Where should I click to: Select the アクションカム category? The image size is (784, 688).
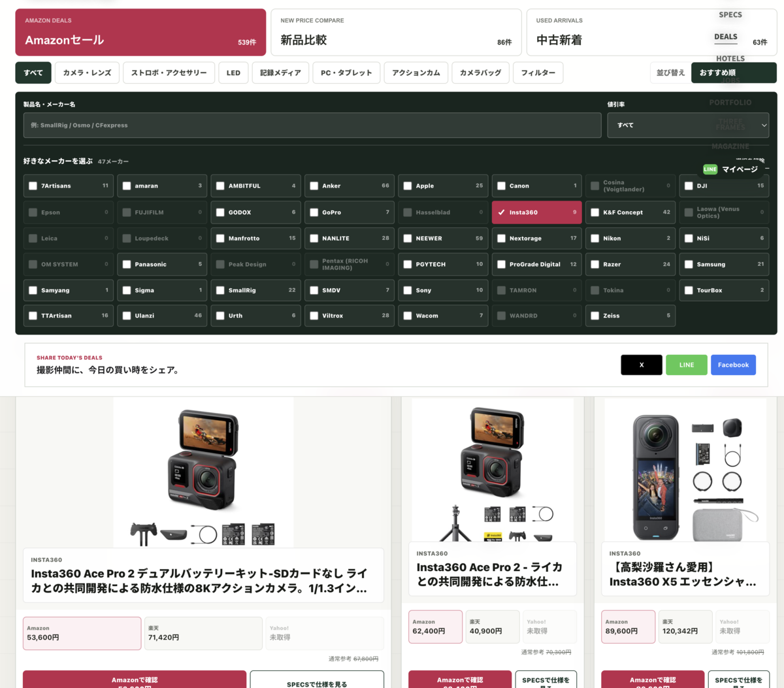(416, 73)
